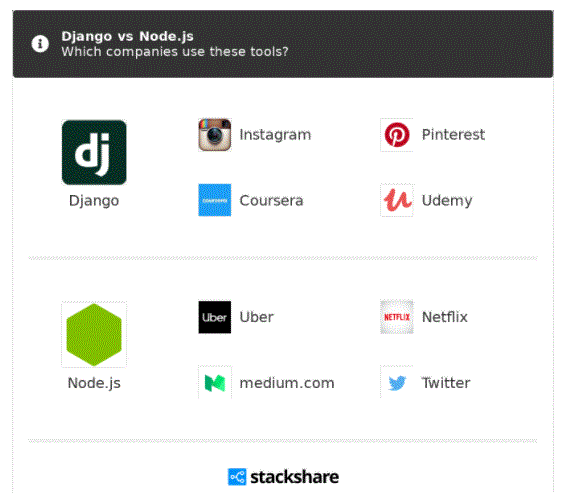The width and height of the screenshot is (571, 493).
Task: Click the Django vs Node.js header title
Action: pos(127,36)
